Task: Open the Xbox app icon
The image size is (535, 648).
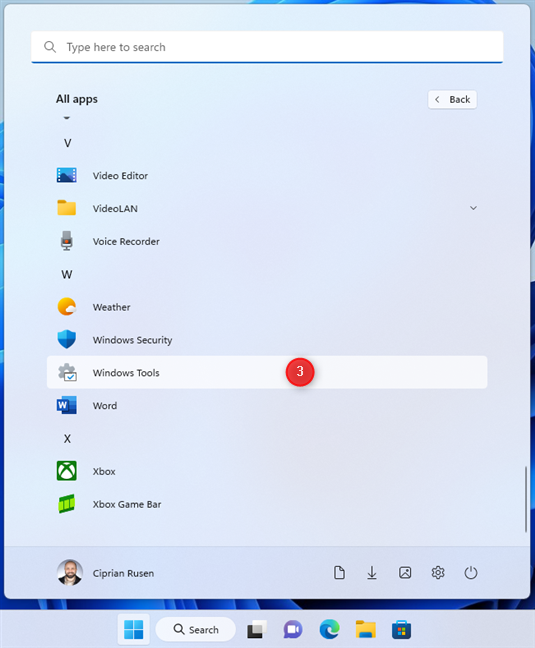Action: click(67, 471)
